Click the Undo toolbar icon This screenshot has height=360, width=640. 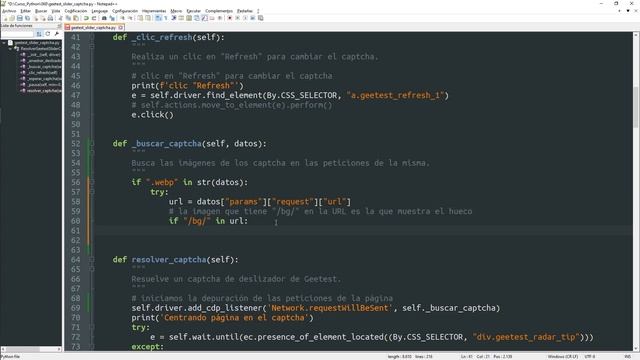point(86,18)
